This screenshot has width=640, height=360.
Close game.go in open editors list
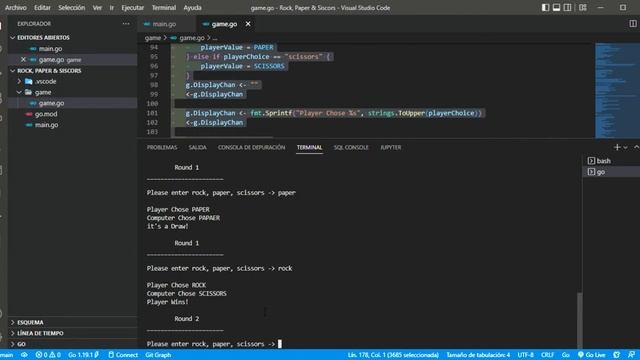coord(23,60)
